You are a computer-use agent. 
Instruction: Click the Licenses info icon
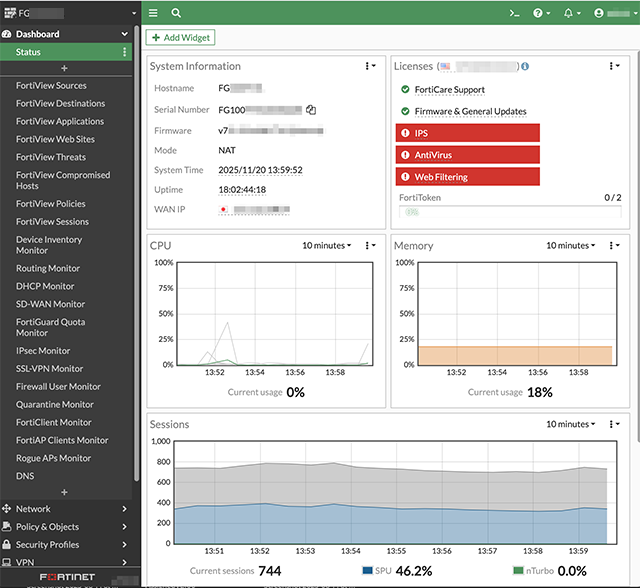click(525, 66)
